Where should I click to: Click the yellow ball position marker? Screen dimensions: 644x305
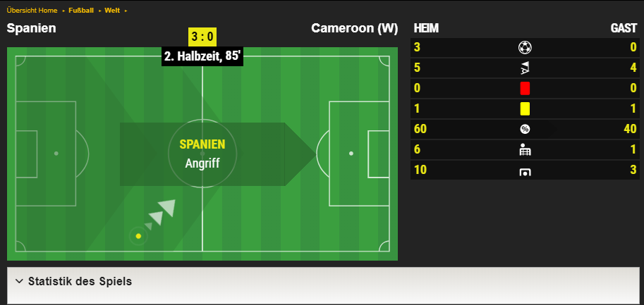(138, 236)
